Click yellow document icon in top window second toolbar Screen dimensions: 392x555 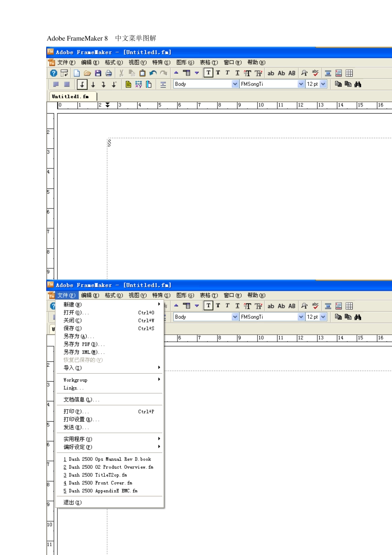coord(128,84)
